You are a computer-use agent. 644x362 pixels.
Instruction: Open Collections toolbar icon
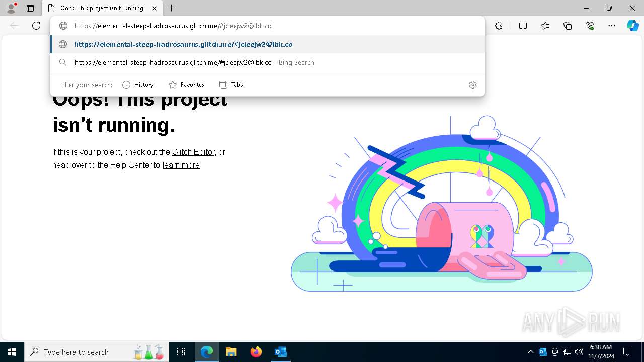coord(568,26)
